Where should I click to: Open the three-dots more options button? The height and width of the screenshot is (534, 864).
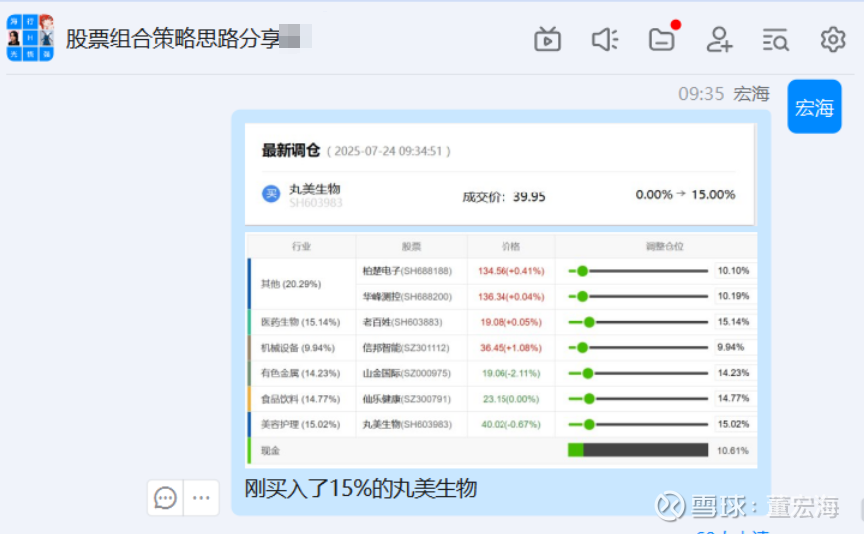[x=201, y=498]
